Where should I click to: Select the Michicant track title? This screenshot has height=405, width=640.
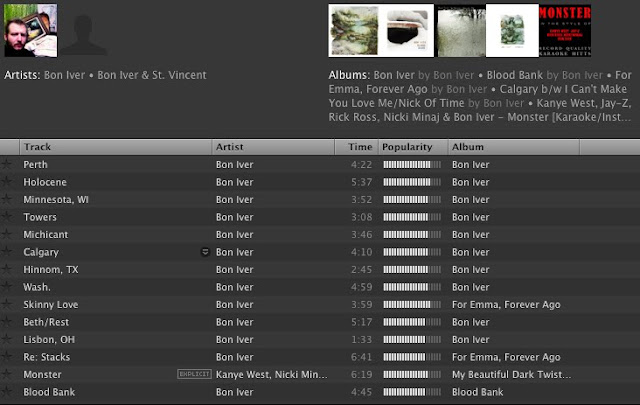[x=46, y=235]
